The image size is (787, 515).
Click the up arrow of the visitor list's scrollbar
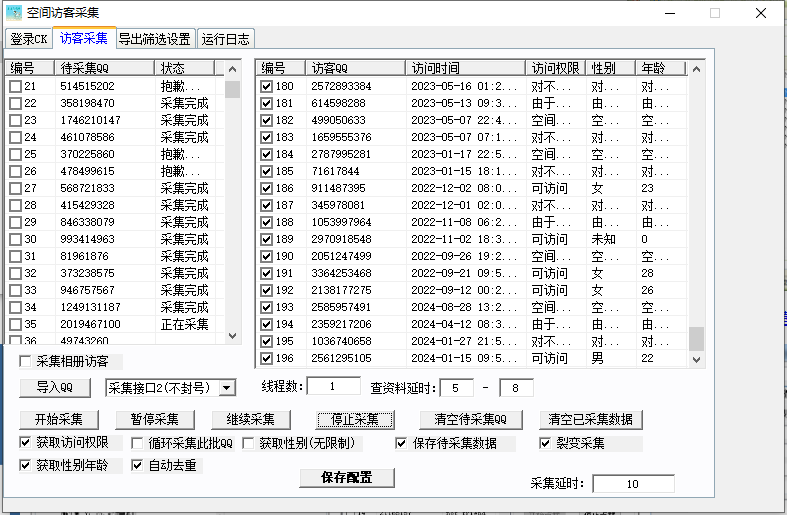(696, 69)
